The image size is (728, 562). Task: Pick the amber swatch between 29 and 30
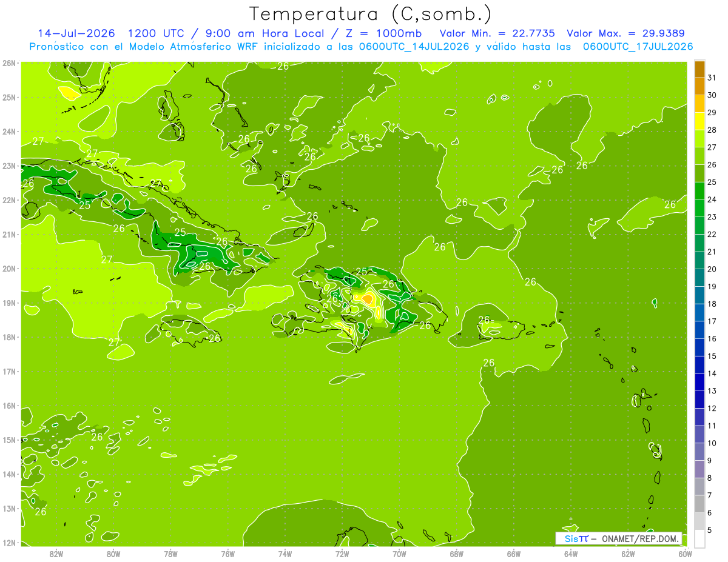coord(699,104)
